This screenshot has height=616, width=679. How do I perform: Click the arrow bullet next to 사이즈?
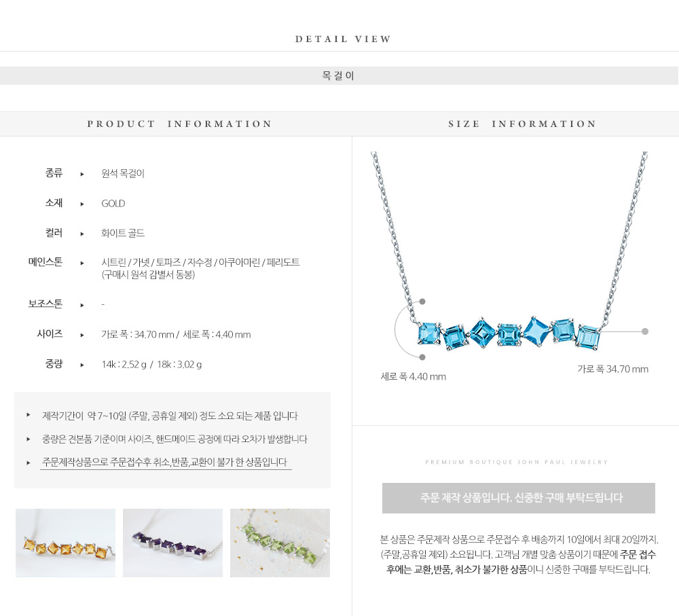click(82, 335)
